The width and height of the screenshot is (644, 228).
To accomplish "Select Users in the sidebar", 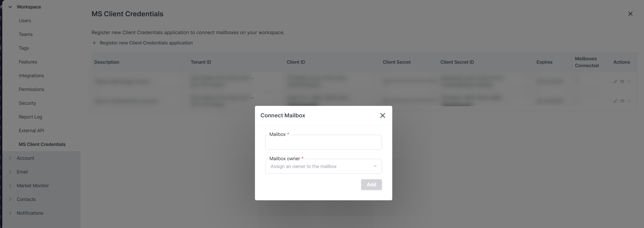I will 25,21.
